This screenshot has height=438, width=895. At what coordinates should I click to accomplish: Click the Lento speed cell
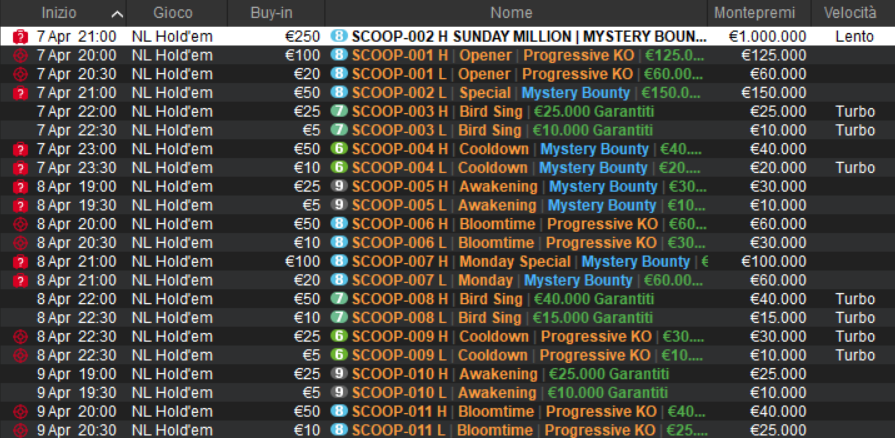pyautogui.click(x=854, y=37)
